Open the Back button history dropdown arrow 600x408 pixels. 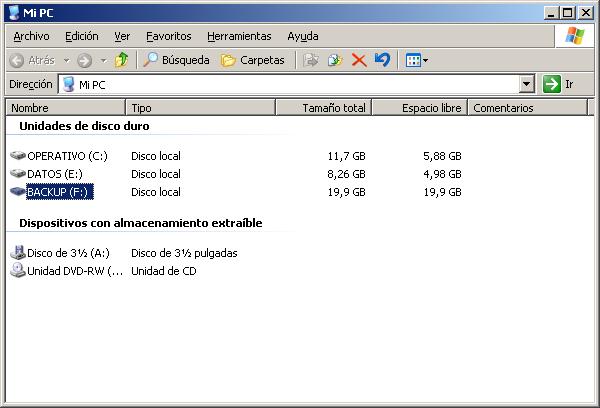point(65,60)
